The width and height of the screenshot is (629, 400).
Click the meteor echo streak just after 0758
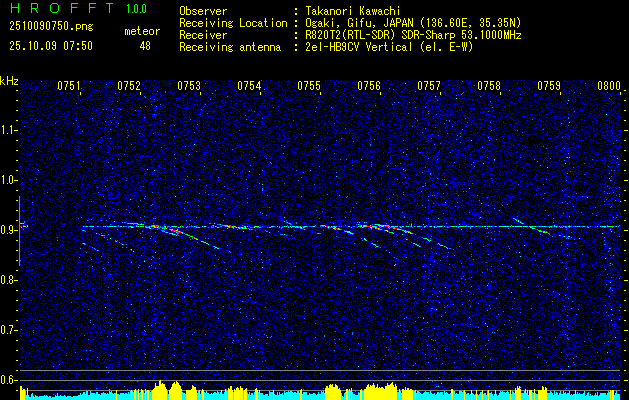pyautogui.click(x=518, y=221)
